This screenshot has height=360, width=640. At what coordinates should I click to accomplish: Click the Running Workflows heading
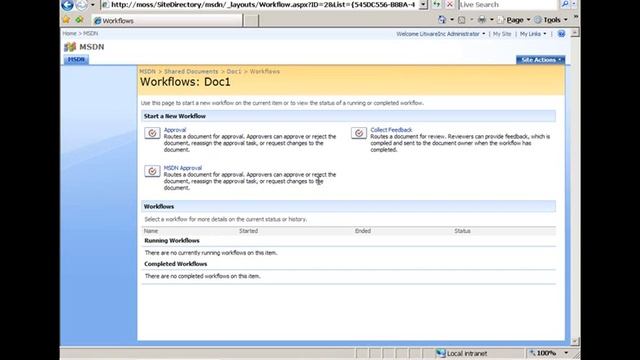pos(172,241)
